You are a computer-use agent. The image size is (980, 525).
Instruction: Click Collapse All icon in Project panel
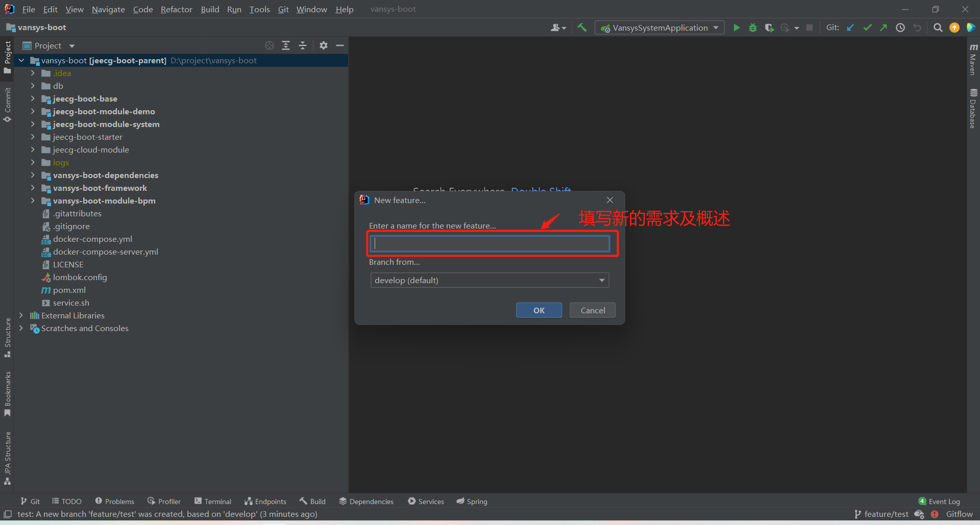[x=303, y=45]
